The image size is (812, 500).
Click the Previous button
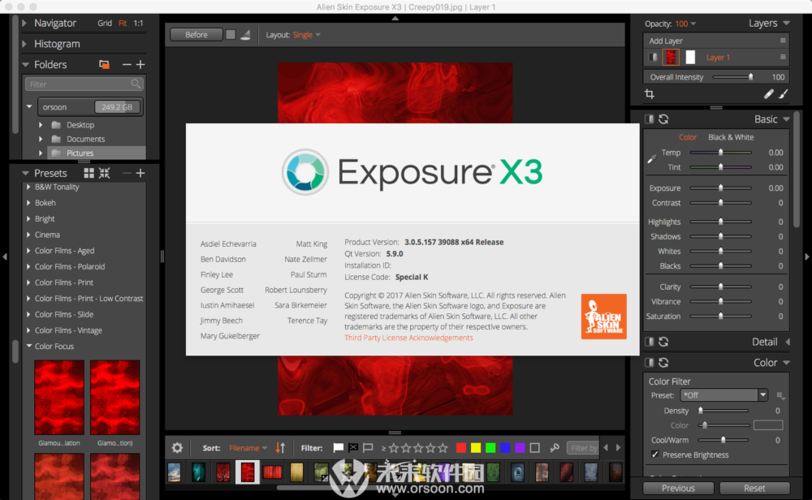tap(678, 488)
